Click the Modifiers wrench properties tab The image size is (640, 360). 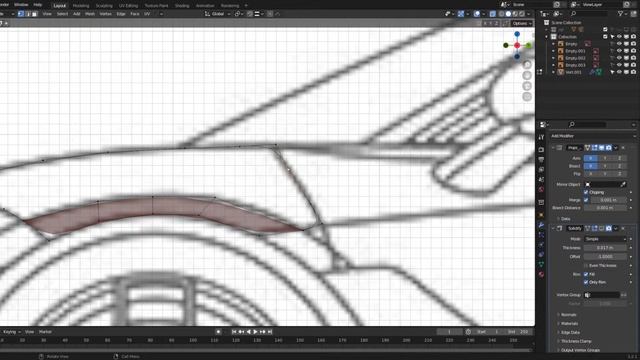541,225
